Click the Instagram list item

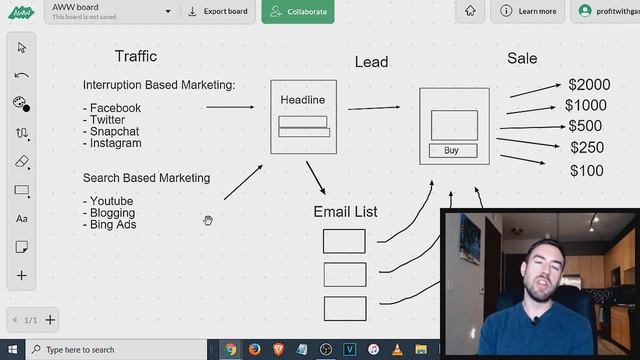112,143
